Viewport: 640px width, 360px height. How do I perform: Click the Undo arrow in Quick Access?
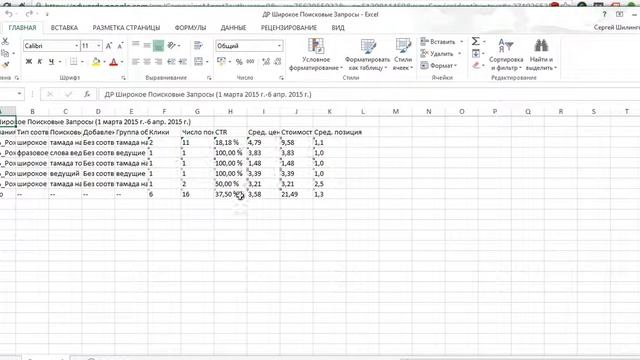tap(8, 14)
